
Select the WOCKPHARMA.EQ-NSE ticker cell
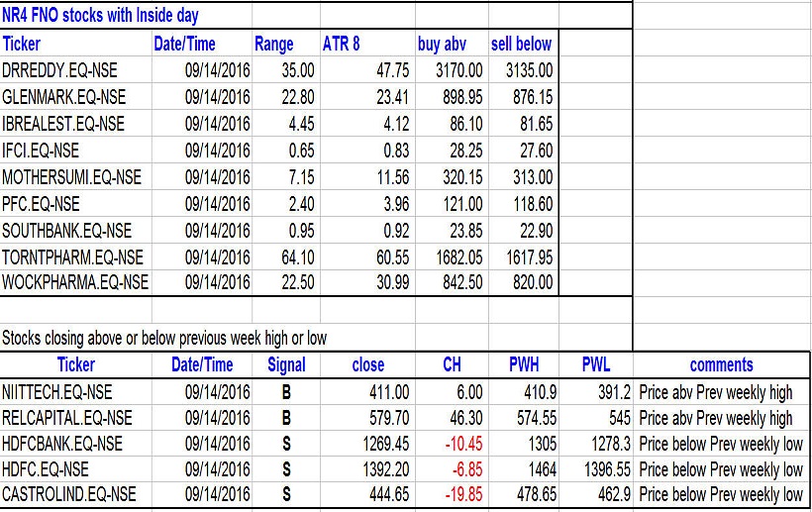(x=75, y=282)
